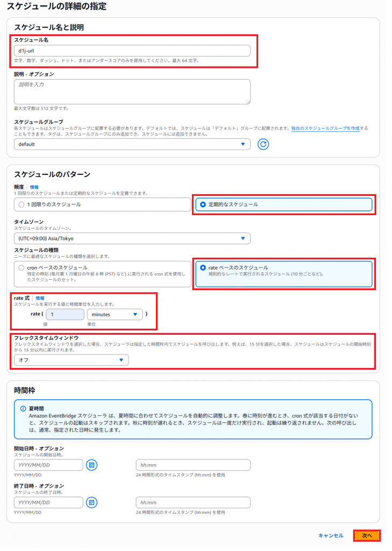Click into the 説明 description textarea

[132, 91]
